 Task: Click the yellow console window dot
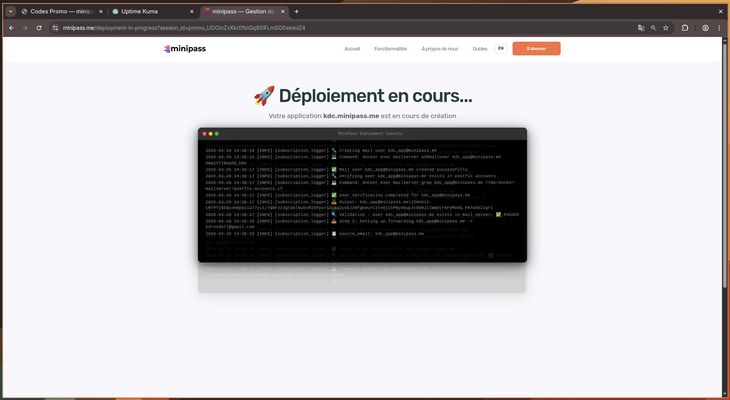coord(210,134)
